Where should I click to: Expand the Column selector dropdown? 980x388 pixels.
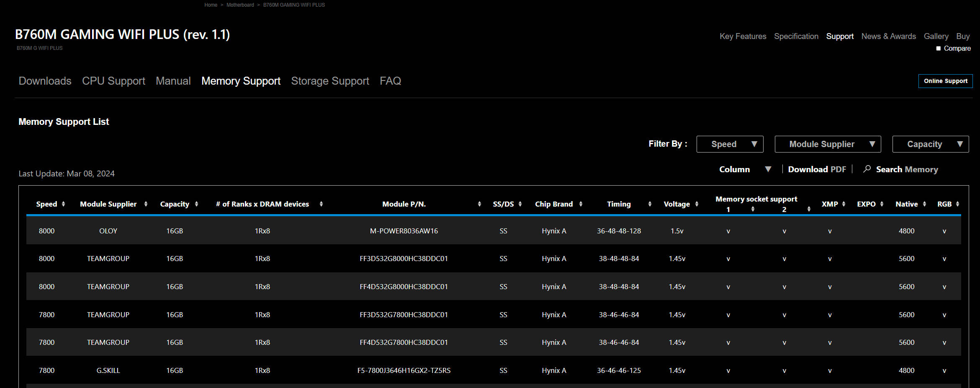coord(745,169)
